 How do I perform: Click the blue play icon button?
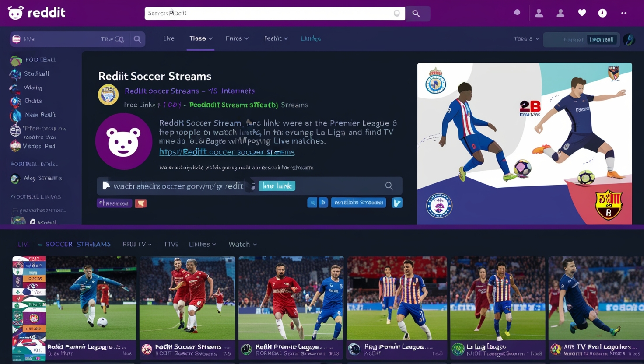tap(323, 203)
